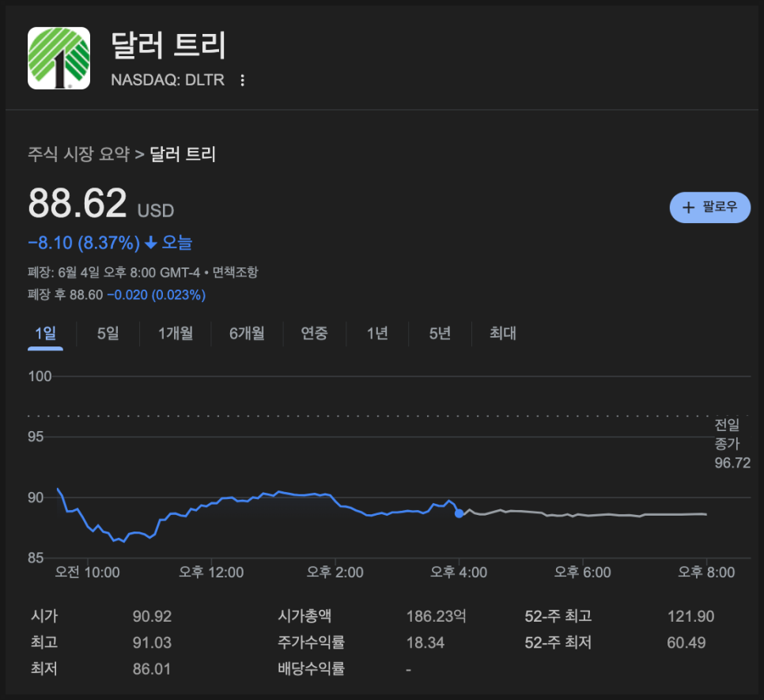Switch to the 5일 tab
This screenshot has height=700, width=764.
(x=108, y=334)
